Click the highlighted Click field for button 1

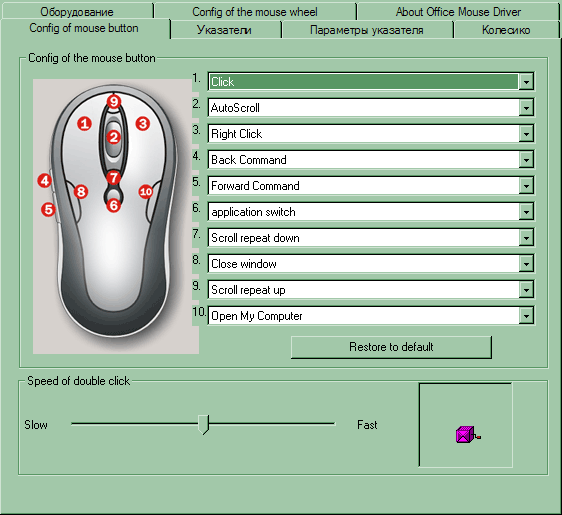364,82
